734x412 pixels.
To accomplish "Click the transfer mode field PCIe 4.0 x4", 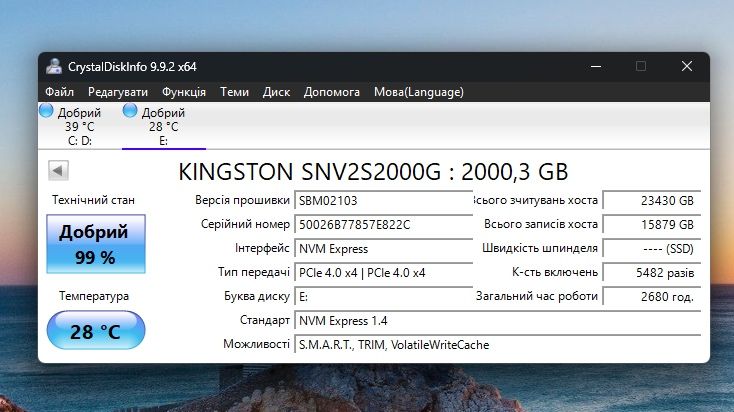I will (x=383, y=272).
